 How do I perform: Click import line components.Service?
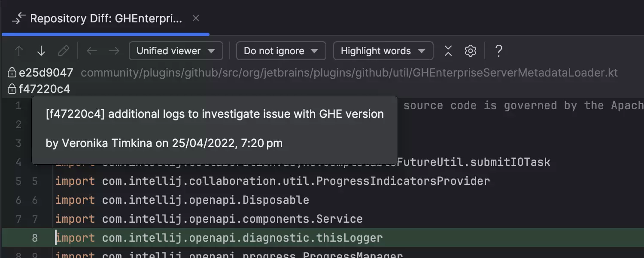coord(209,219)
